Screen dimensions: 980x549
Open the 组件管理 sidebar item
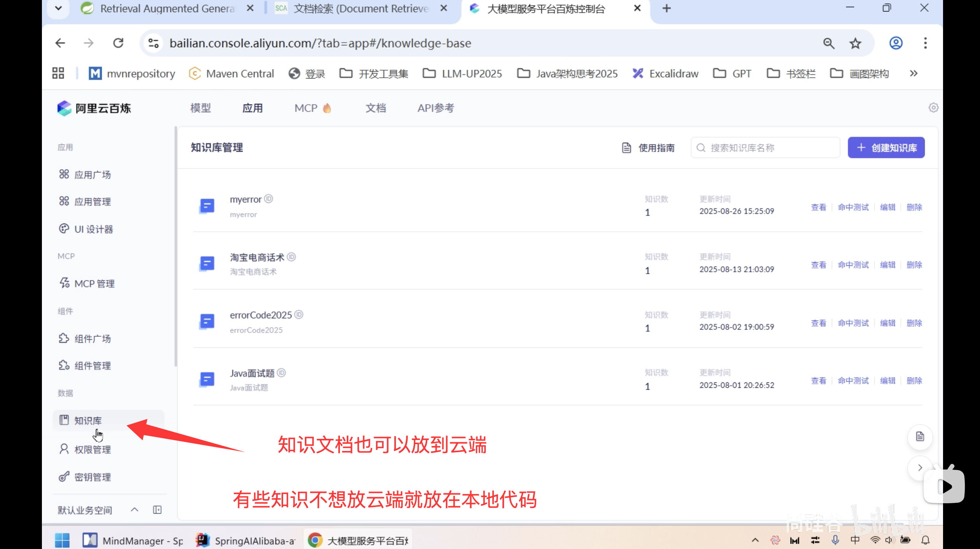93,365
